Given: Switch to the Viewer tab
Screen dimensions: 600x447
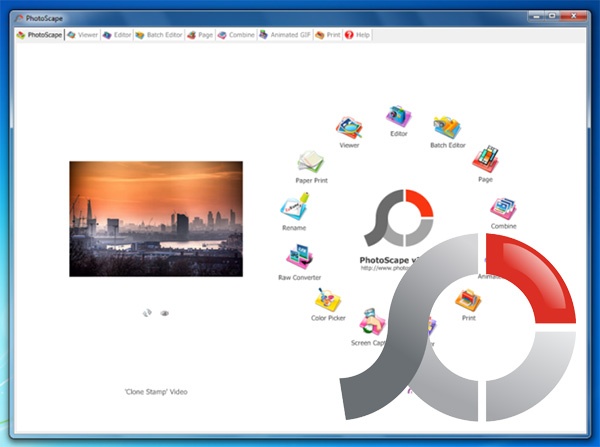Looking at the screenshot, I should coord(83,35).
